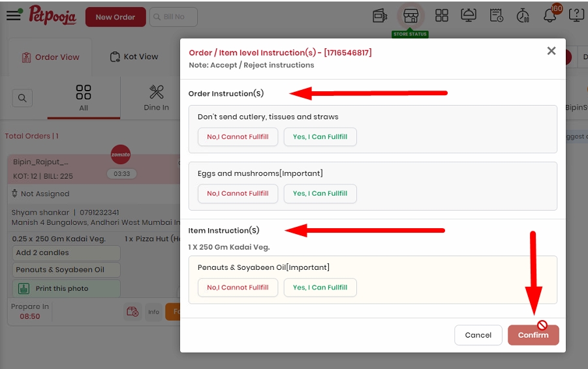Open the order schedule calendar icon
This screenshot has height=369, width=588.
(x=496, y=16)
